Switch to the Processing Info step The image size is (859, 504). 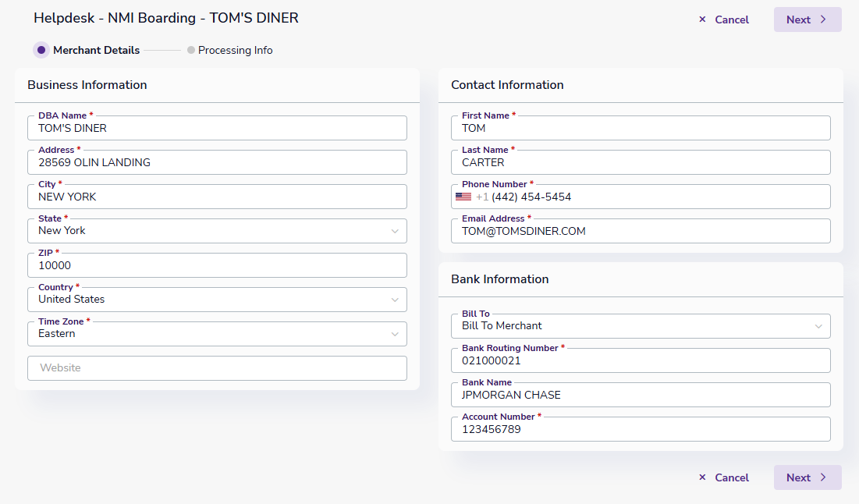point(235,50)
